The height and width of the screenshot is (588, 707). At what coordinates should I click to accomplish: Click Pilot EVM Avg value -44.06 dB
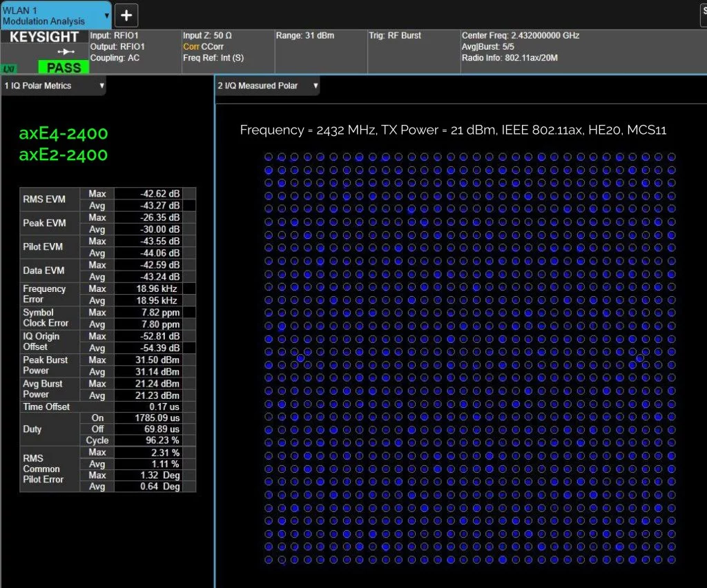[x=148, y=253]
